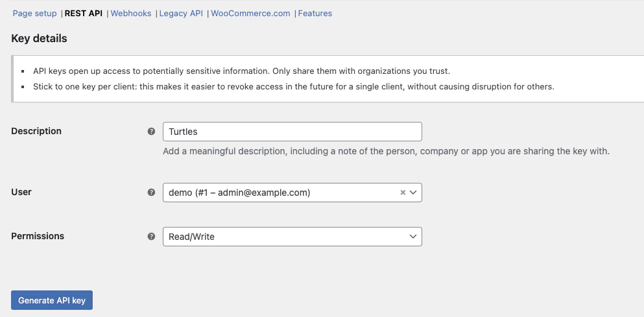Click the 'Stick to one key per client' notice line
Screen dimensions: 644x317
(294, 87)
